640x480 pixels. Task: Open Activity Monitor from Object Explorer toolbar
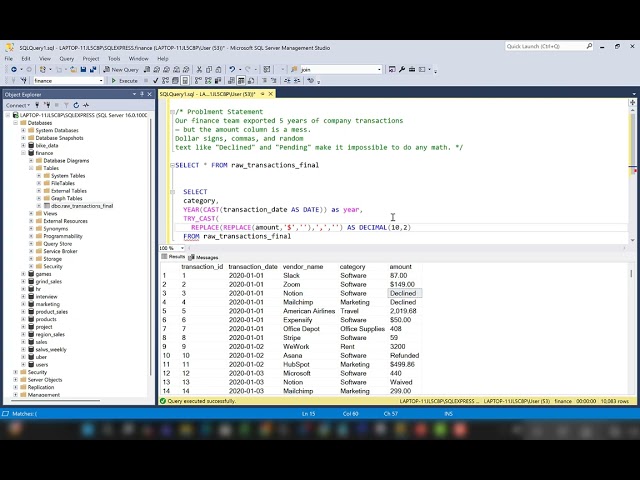click(86, 105)
